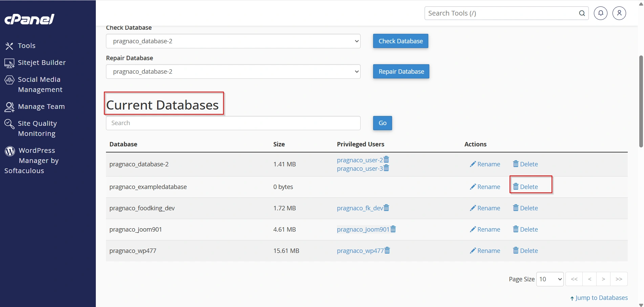Image resolution: width=644 pixels, height=307 pixels.
Task: Select the 15.61 MB size cell
Action: pos(286,251)
